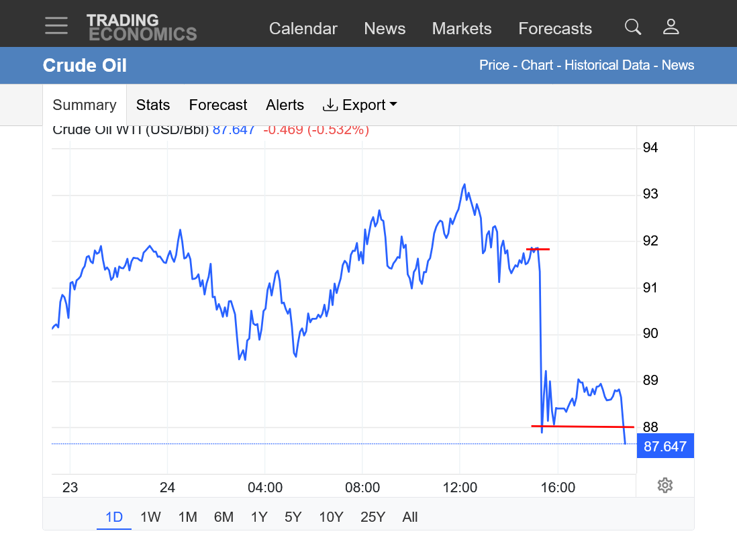Open Forecasts in top navigation

click(x=555, y=29)
